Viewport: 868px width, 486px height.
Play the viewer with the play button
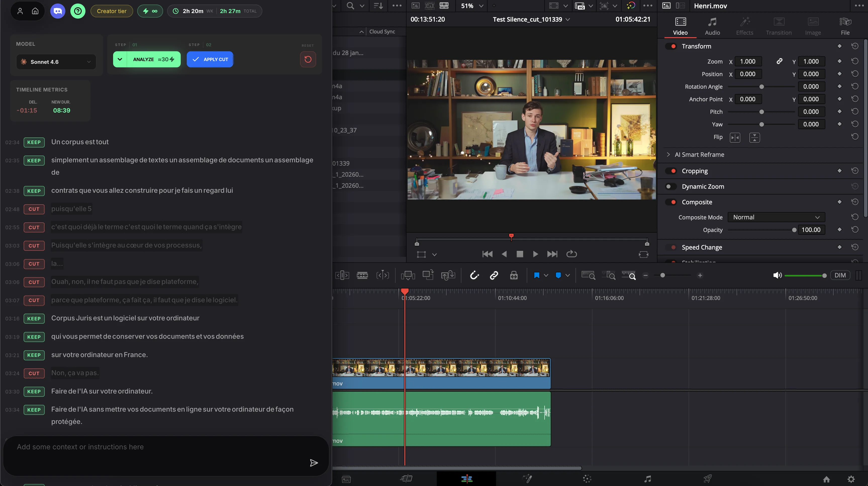click(x=535, y=254)
